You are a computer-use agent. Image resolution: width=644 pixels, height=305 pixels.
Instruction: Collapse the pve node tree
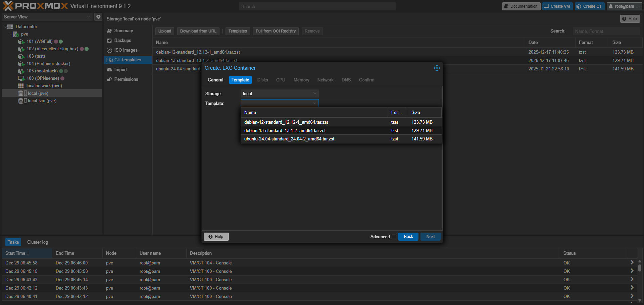[x=10, y=34]
